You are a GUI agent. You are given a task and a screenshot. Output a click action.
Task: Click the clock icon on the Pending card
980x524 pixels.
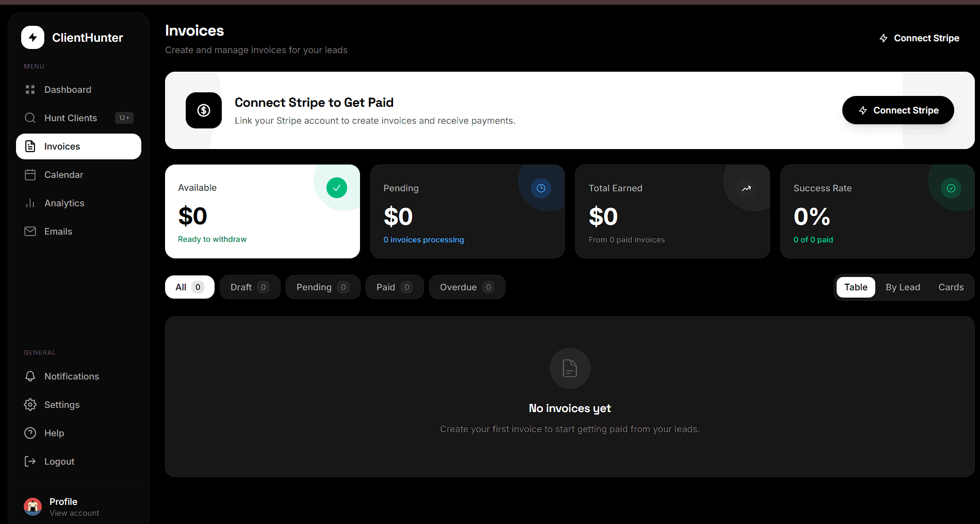[541, 188]
